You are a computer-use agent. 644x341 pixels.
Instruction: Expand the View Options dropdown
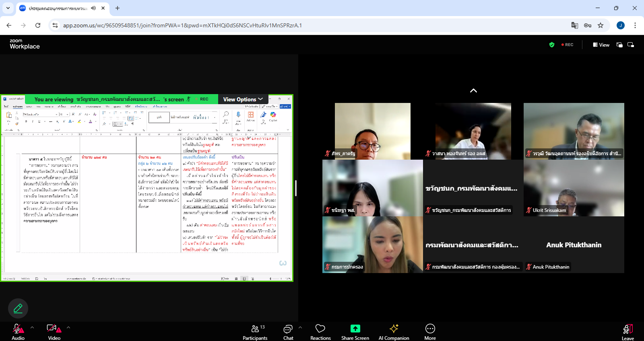pos(243,99)
